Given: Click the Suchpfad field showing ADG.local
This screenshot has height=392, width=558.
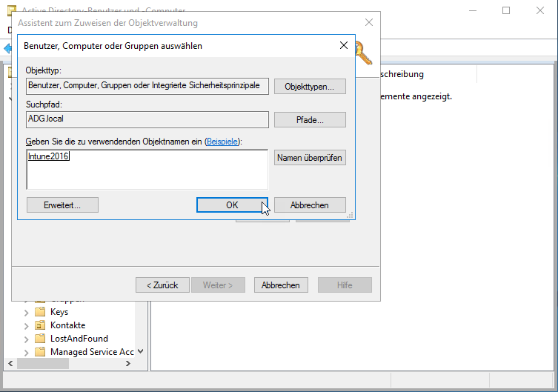Looking at the screenshot, I should [x=147, y=119].
